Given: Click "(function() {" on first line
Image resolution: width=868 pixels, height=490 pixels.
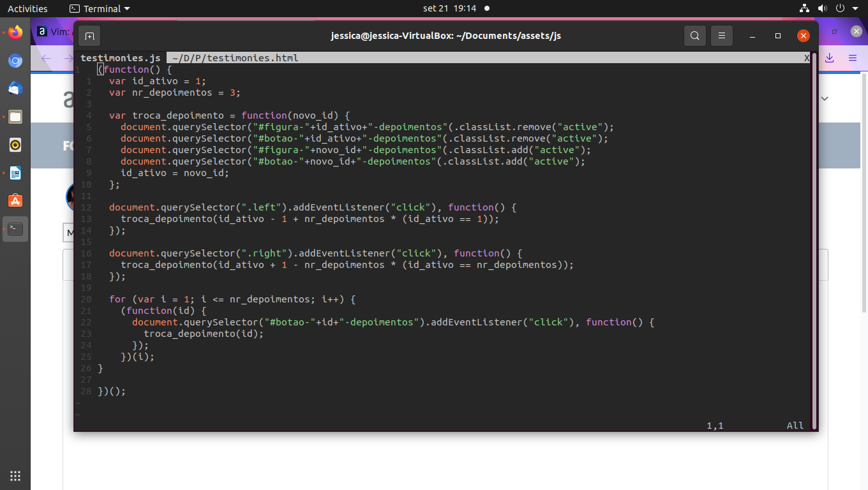Looking at the screenshot, I should click(135, 70).
